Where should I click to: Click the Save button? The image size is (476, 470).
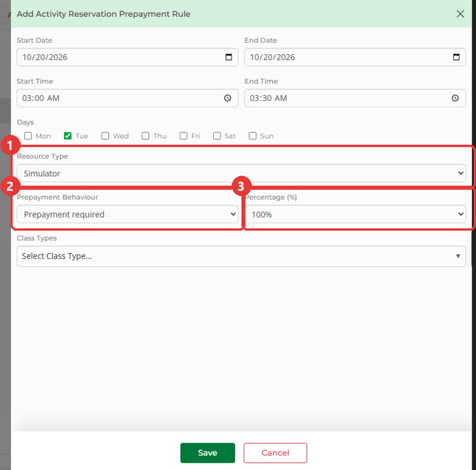[x=207, y=453]
